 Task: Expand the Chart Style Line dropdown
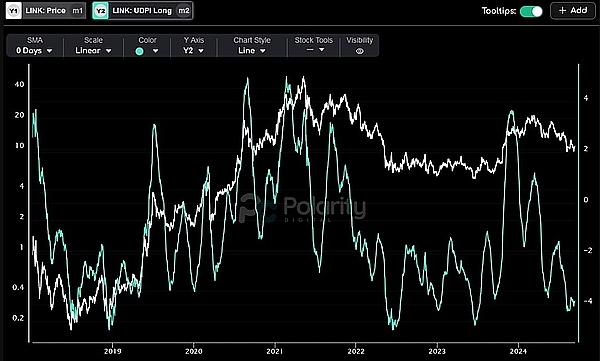coord(251,51)
